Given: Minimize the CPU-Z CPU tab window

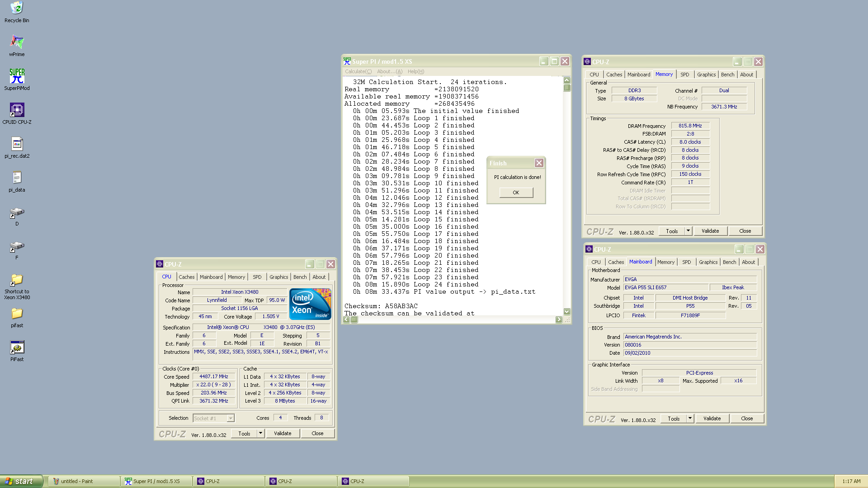Looking at the screenshot, I should pyautogui.click(x=310, y=264).
